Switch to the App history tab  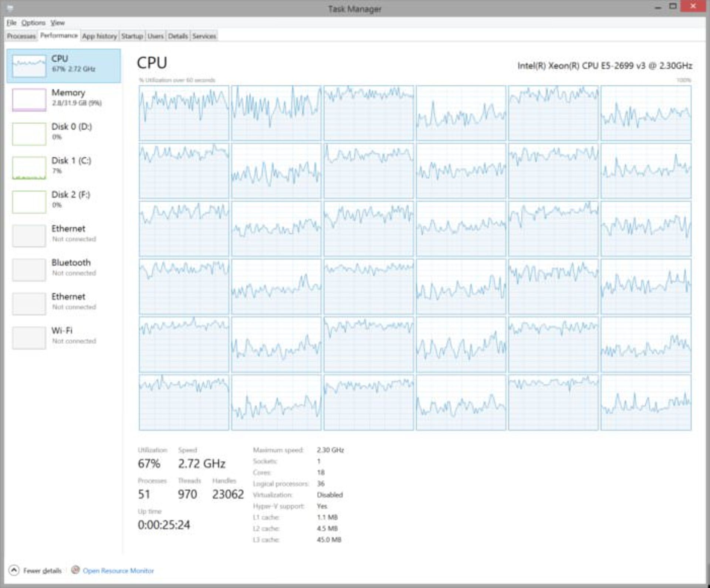99,36
